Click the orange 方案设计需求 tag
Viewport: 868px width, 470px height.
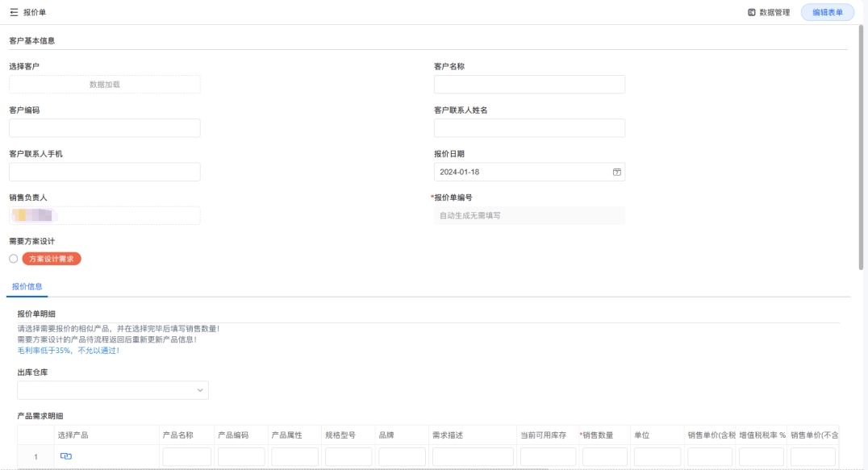click(52, 259)
